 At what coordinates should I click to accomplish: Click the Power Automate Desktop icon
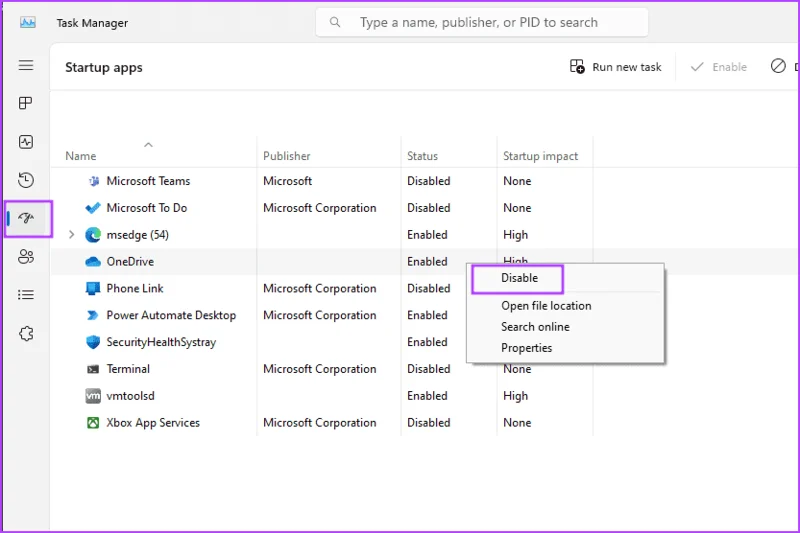coord(93,315)
